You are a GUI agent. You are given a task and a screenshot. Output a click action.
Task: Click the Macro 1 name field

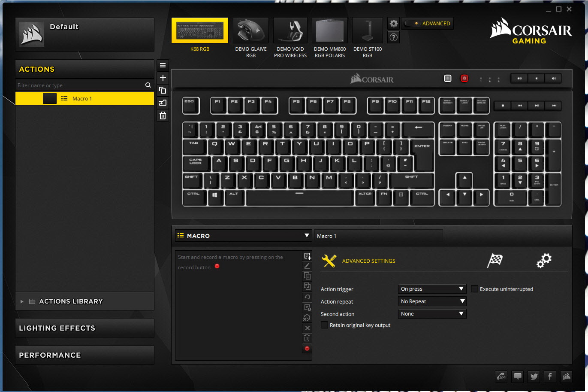379,236
